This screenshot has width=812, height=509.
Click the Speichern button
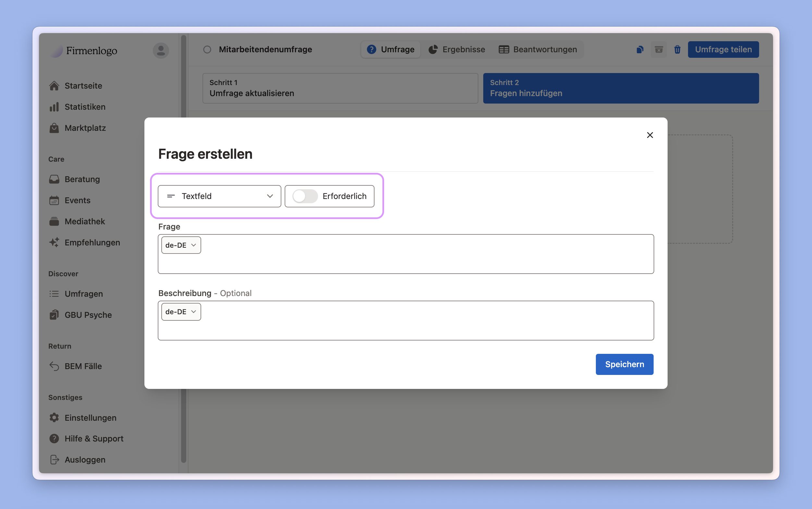[624, 364]
